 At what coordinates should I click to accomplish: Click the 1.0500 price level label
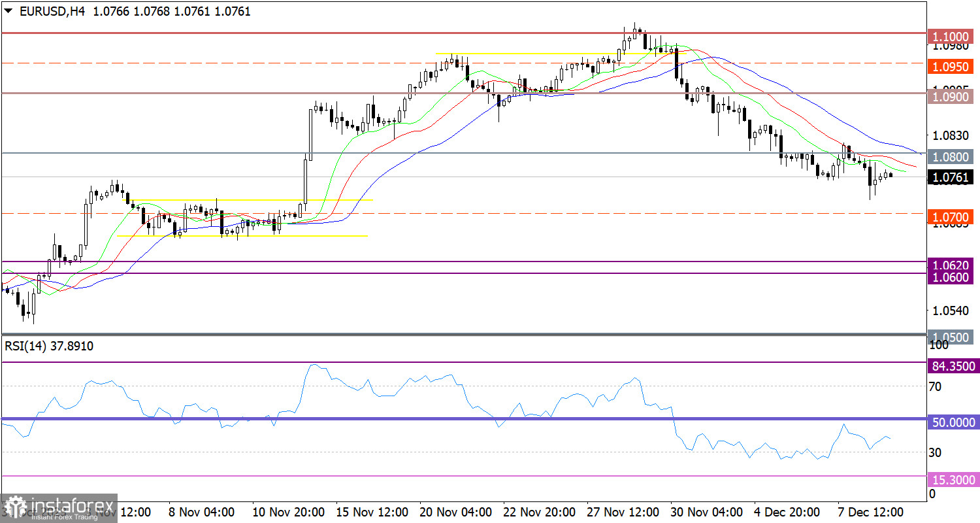click(x=952, y=337)
